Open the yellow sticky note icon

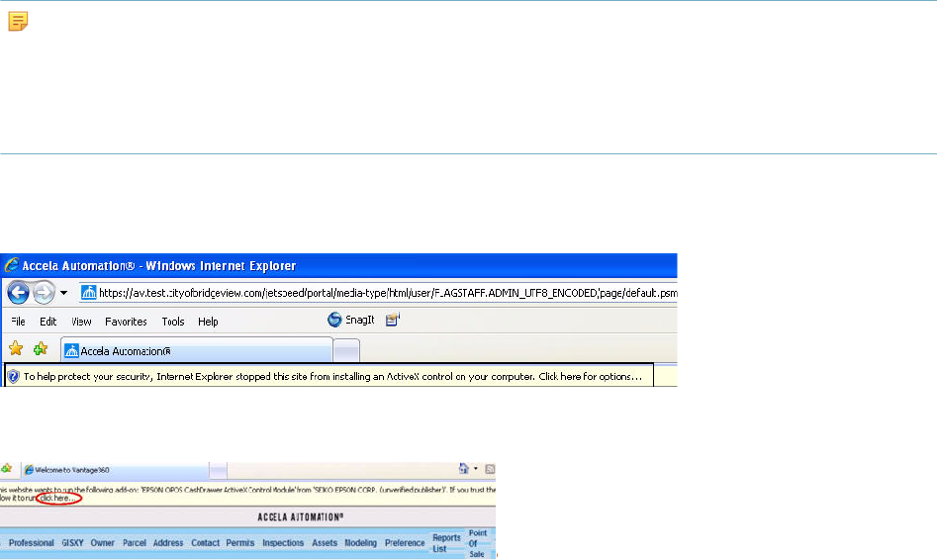point(18,21)
